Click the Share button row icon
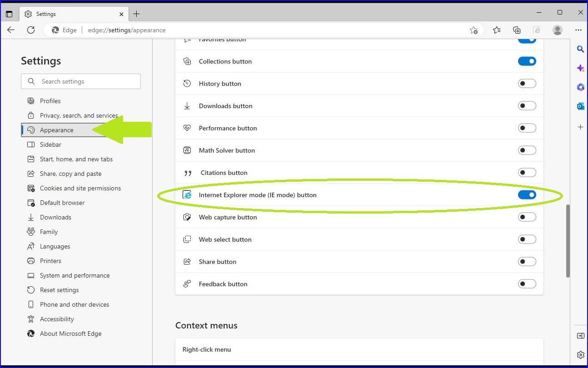588x368 pixels. [x=187, y=262]
